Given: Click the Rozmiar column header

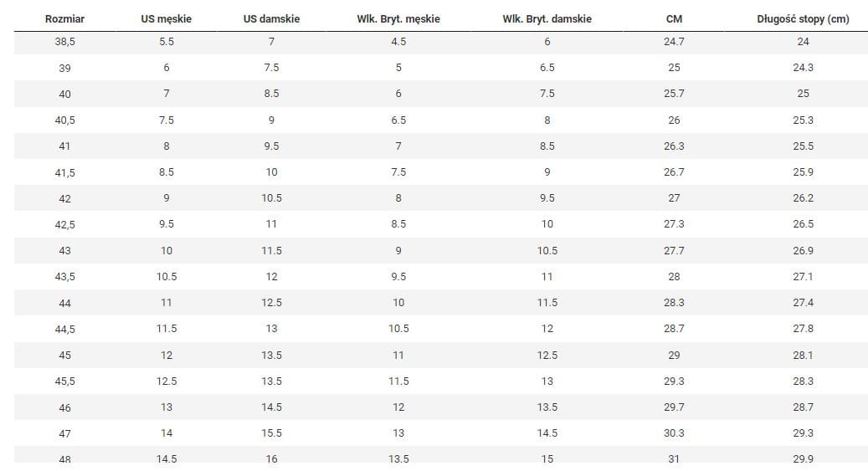Looking at the screenshot, I should click(65, 18).
